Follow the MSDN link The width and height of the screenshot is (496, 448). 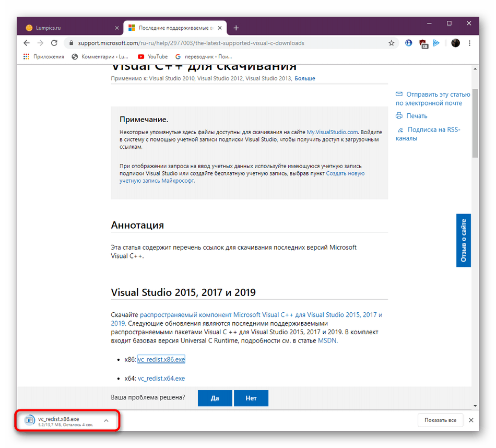(x=327, y=341)
